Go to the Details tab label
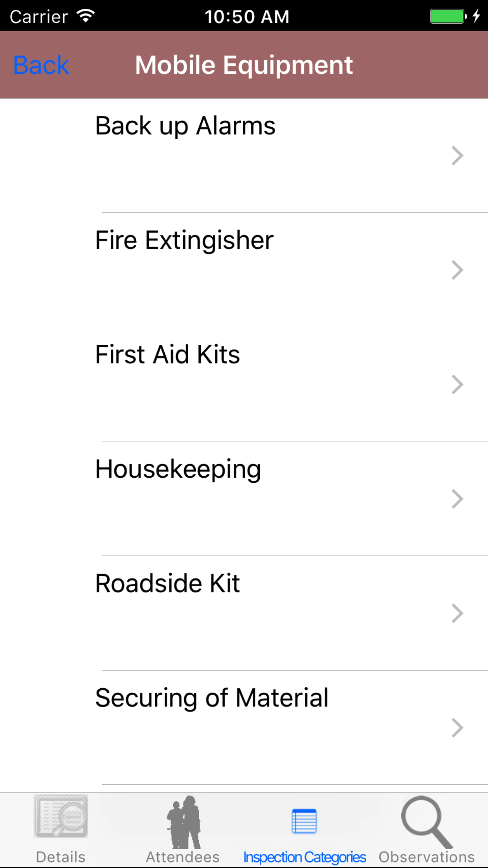Image resolution: width=488 pixels, height=868 pixels. click(x=61, y=857)
